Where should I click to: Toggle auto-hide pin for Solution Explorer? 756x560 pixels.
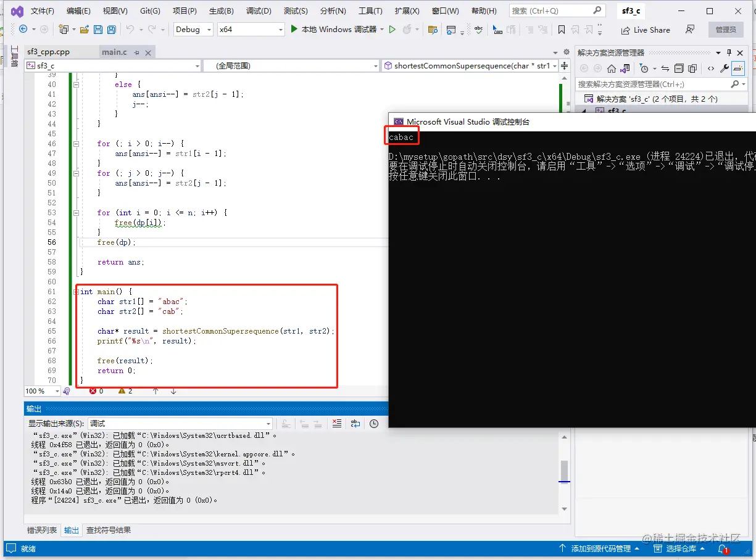click(x=729, y=52)
